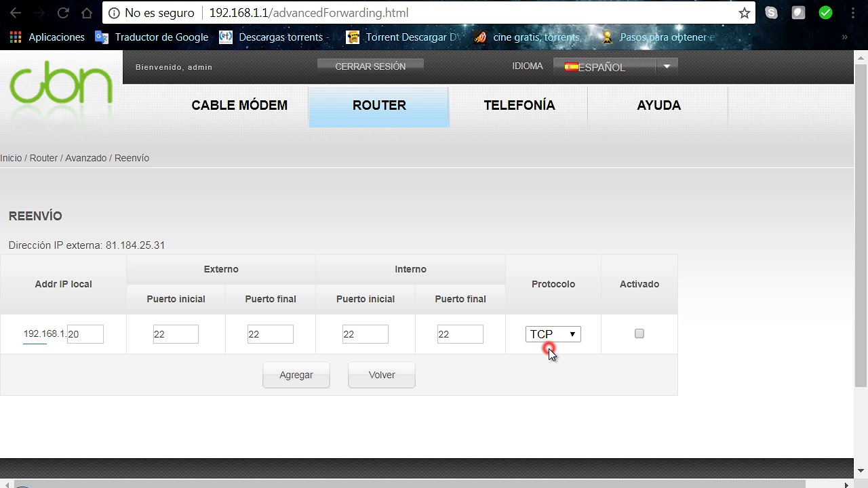Open the TCP protocol dropdown

pyautogui.click(x=553, y=334)
